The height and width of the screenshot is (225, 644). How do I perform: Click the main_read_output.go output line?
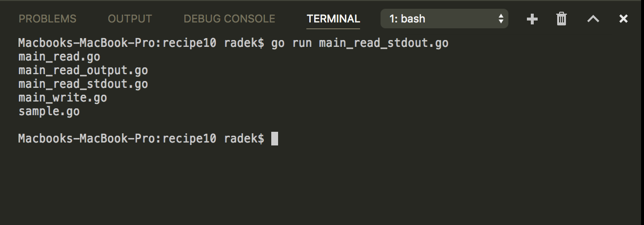point(83,70)
